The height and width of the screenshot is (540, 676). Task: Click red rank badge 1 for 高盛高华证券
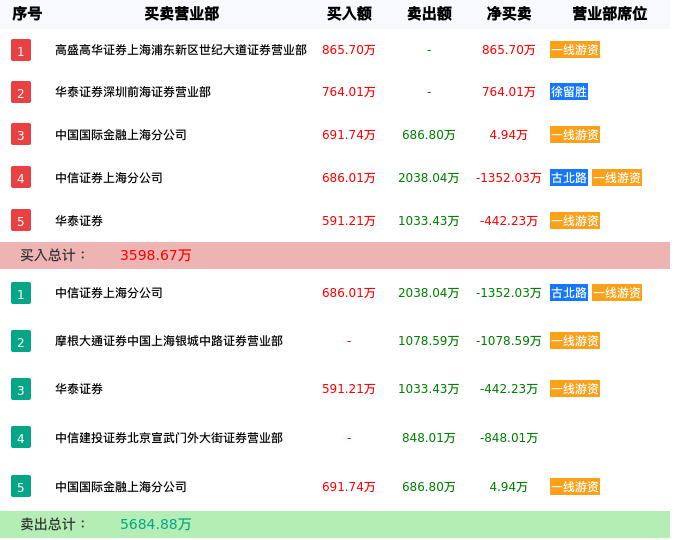coord(21,50)
